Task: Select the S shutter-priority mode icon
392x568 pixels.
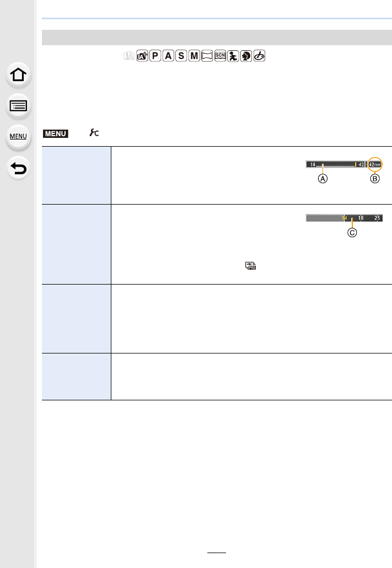Action: coord(180,57)
